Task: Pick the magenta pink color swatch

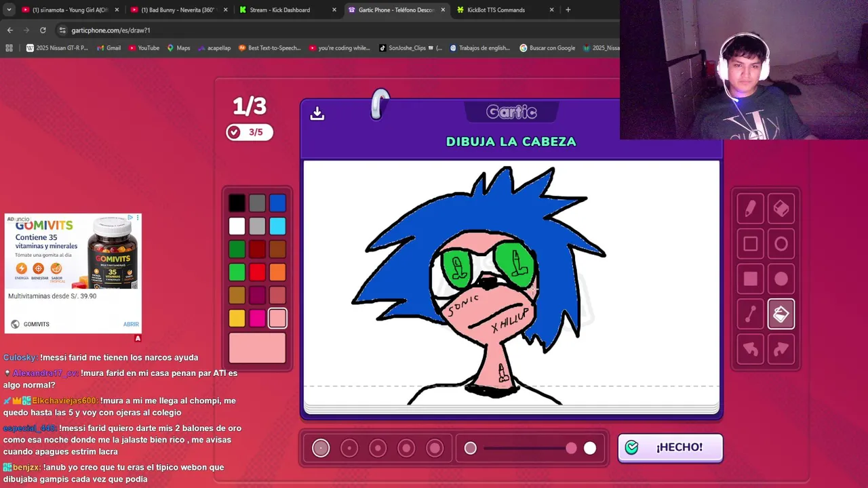Action: 257,318
